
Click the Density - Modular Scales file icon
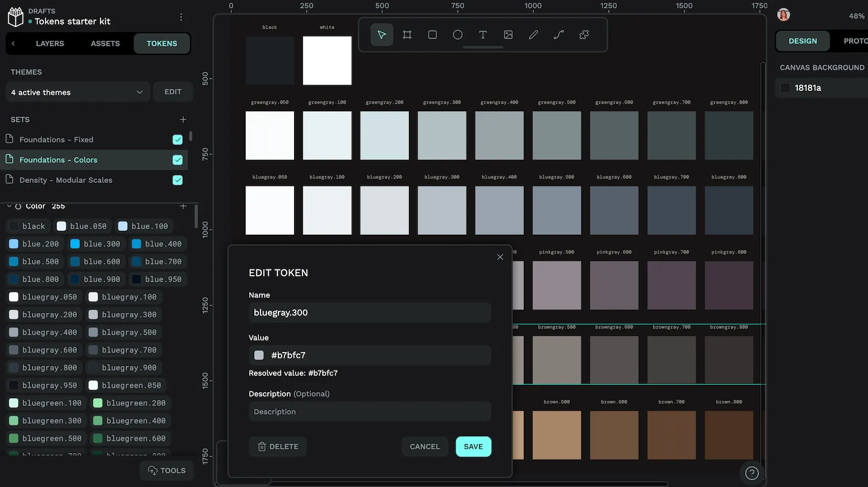click(9, 179)
